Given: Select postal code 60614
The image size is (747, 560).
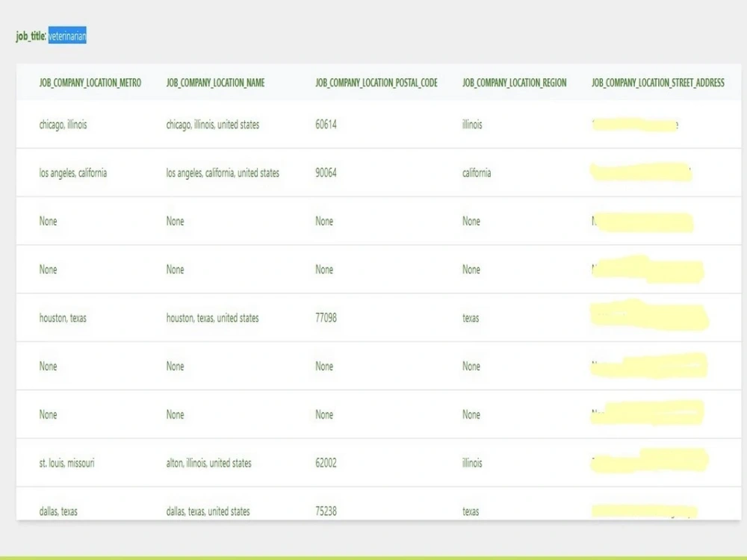Looking at the screenshot, I should (326, 124).
